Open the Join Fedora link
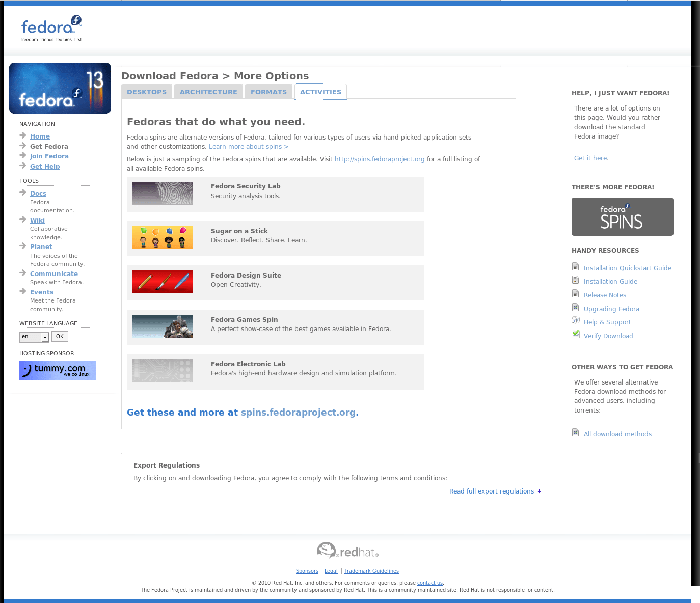The width and height of the screenshot is (700, 603). pos(49,156)
